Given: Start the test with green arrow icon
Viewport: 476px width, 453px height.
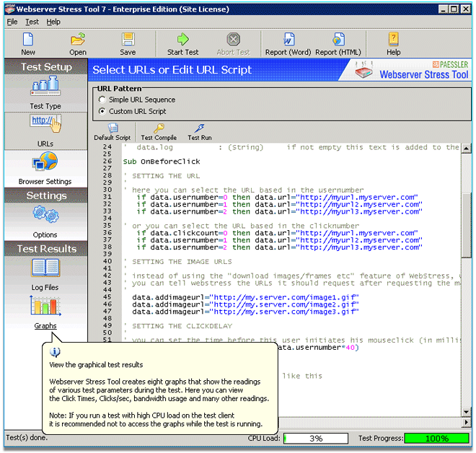Looking at the screenshot, I should tap(182, 40).
